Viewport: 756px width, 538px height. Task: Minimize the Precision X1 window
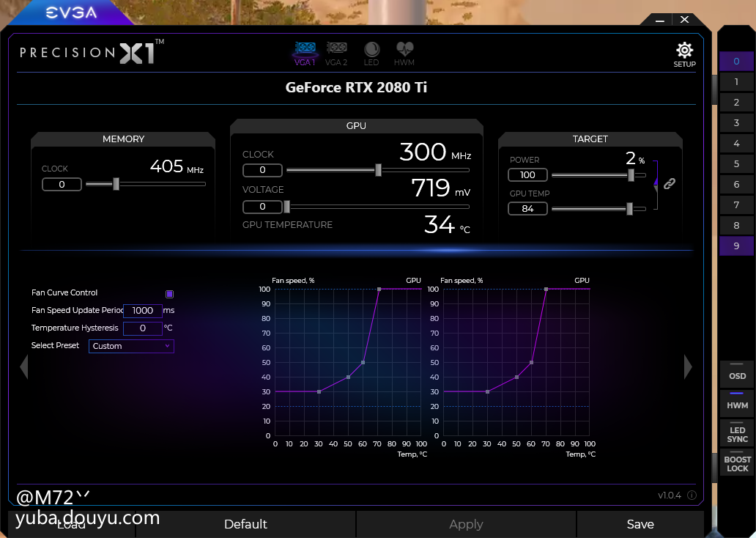tap(660, 20)
